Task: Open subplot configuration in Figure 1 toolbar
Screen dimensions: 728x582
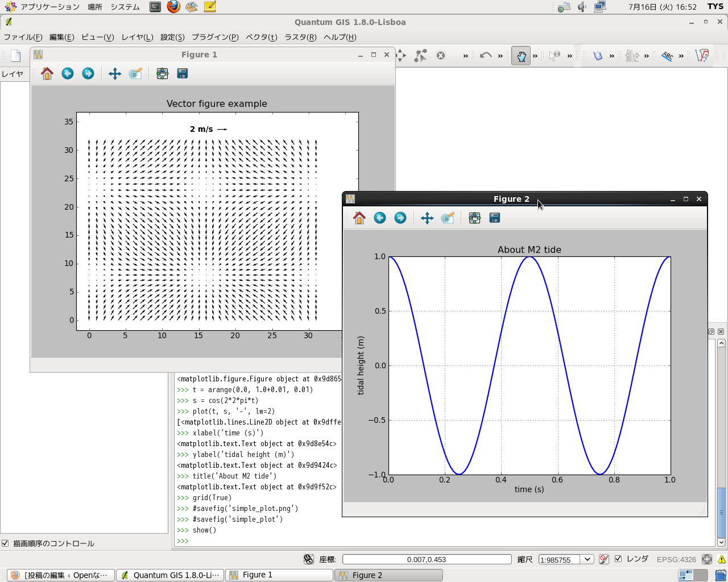Action: click(162, 74)
